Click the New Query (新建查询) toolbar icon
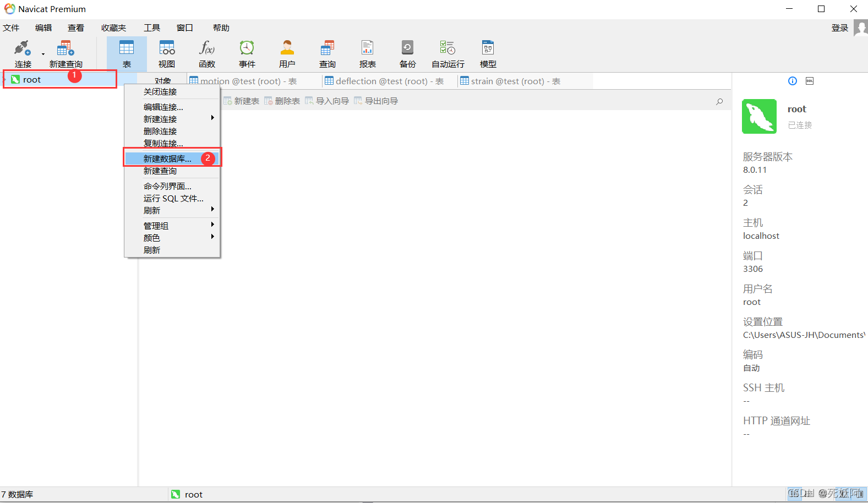Screen dimensions: 868x503 65,54
